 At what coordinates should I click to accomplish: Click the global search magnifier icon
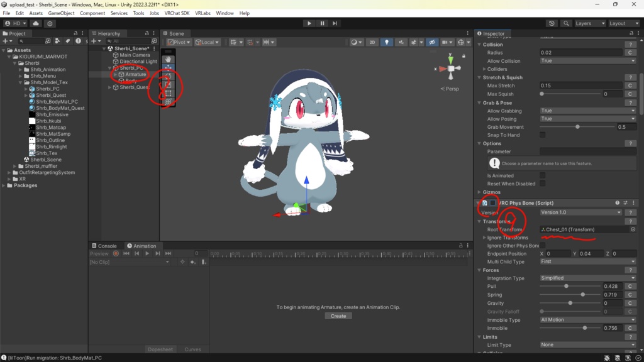566,23
